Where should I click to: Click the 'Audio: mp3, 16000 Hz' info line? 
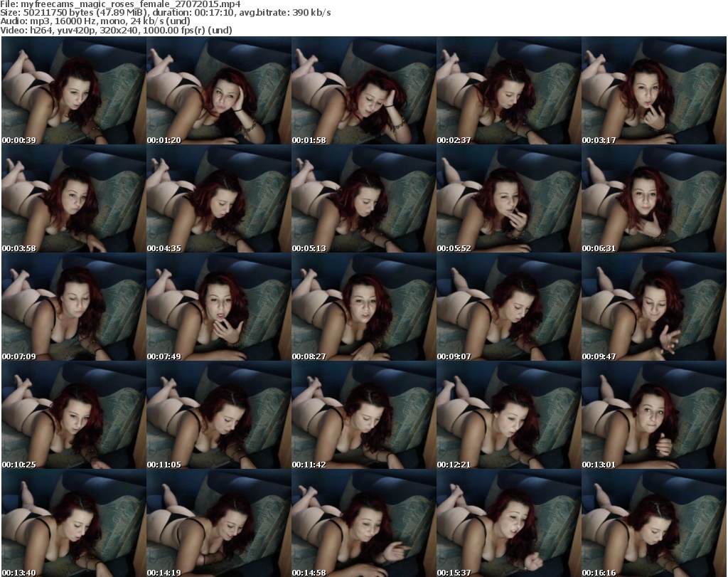point(96,21)
